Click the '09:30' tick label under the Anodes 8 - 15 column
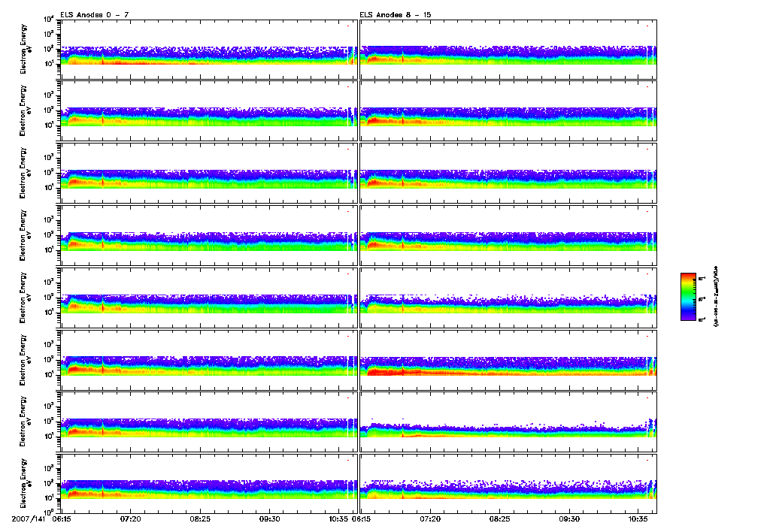Viewport: 770px width, 532px height. point(569,518)
